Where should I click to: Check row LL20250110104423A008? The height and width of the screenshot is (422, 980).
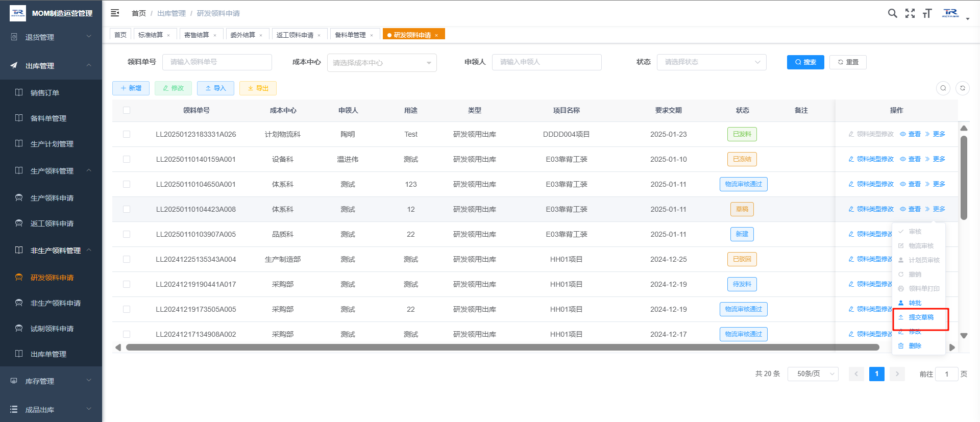pos(127,209)
